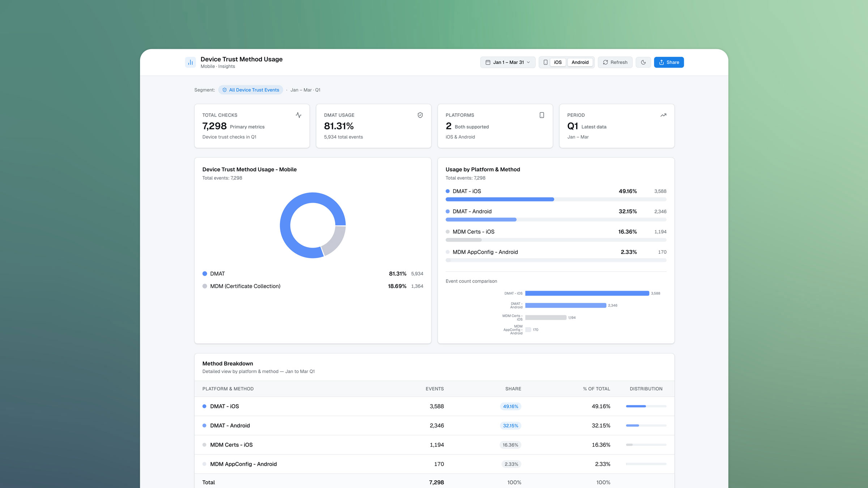Click the activity pulse icon on Total Checks card

pyautogui.click(x=298, y=115)
